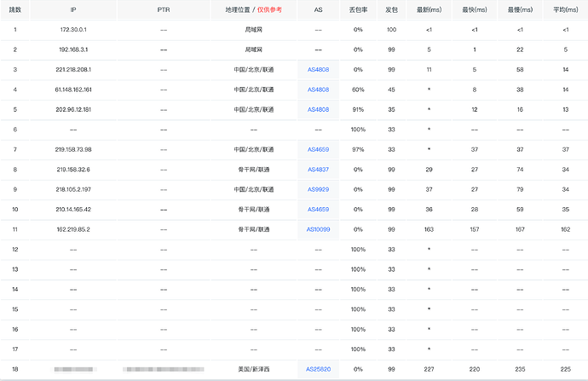This screenshot has width=588, height=381.
Task: Select IP address 61.148.162.161
Action: [73, 89]
